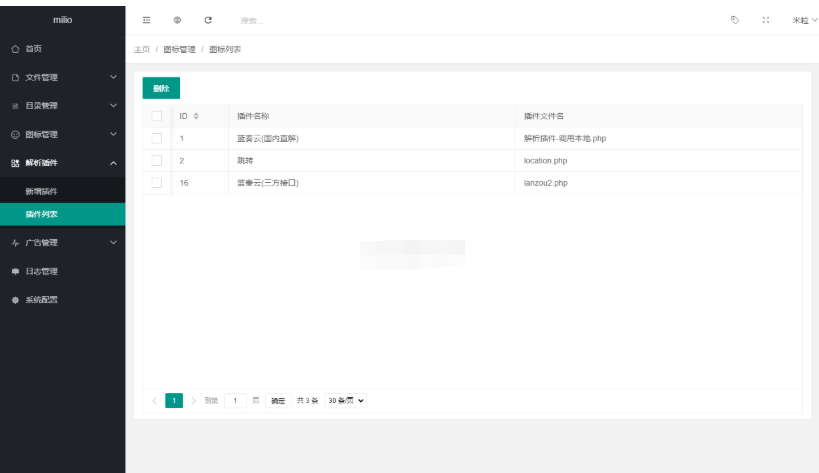Click the 确定 pagination button
819x473 pixels.
[x=278, y=400]
